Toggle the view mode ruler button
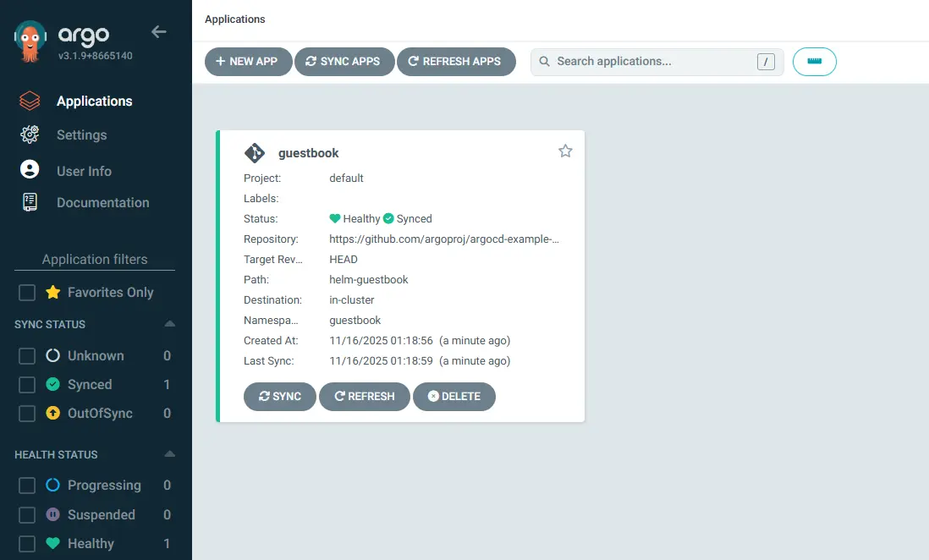 click(x=814, y=62)
